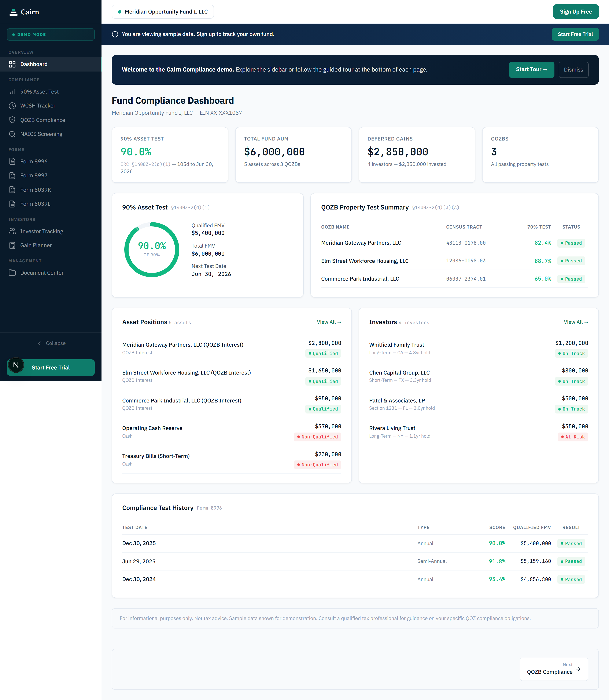This screenshot has width=609, height=700.
Task: Start the guided tour
Action: [x=532, y=70]
